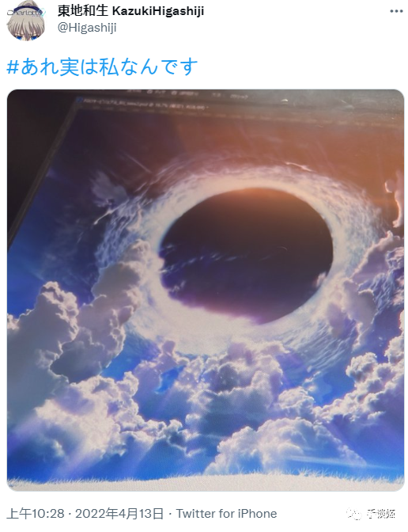Click the 上午10:28 timestamp

(x=36, y=513)
